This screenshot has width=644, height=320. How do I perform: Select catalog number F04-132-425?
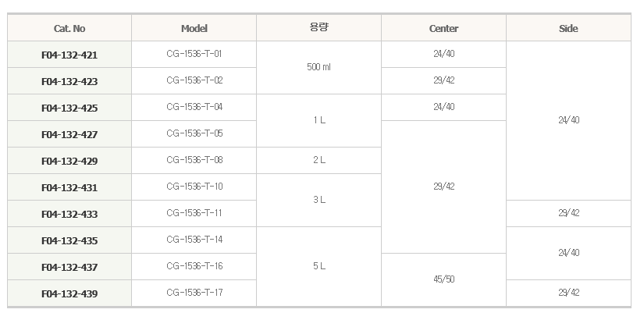[x=69, y=108]
